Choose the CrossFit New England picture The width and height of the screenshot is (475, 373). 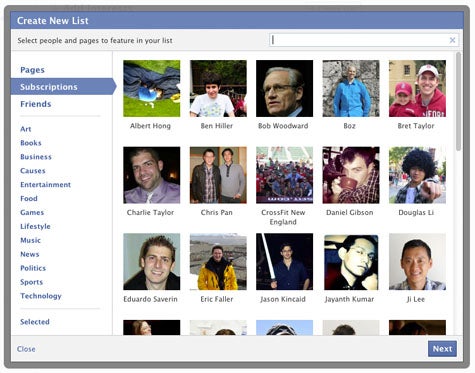pos(284,175)
